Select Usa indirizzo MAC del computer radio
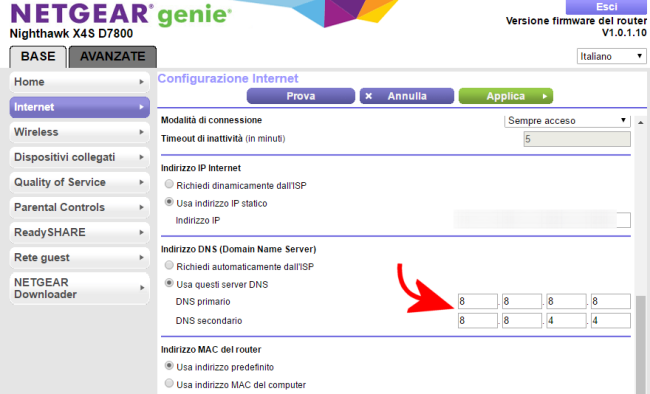The height and width of the screenshot is (394, 650). (x=169, y=383)
